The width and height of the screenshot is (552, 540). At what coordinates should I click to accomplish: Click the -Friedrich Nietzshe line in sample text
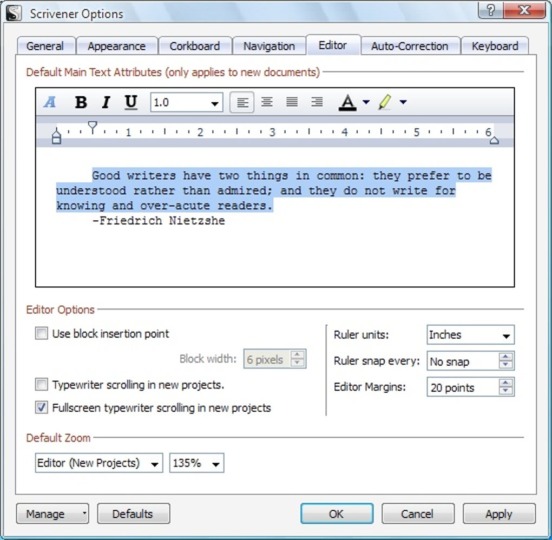pos(158,221)
